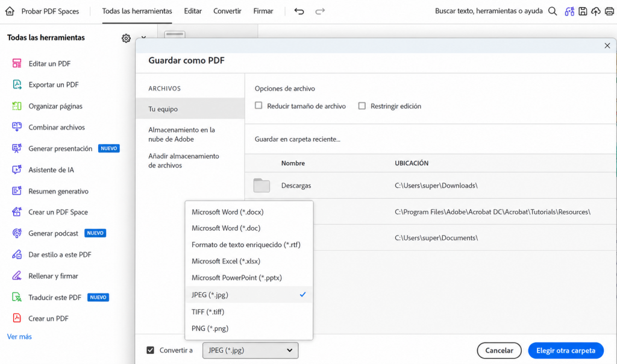
Task: Pick Microsoft PowerPoint (*.pptx) option
Action: coord(249,278)
